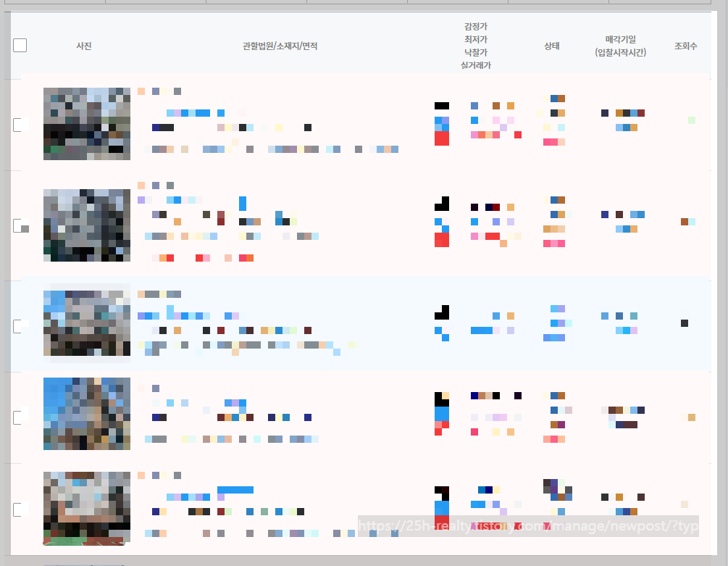The image size is (728, 566).
Task: Click the 상태 column header
Action: click(552, 46)
